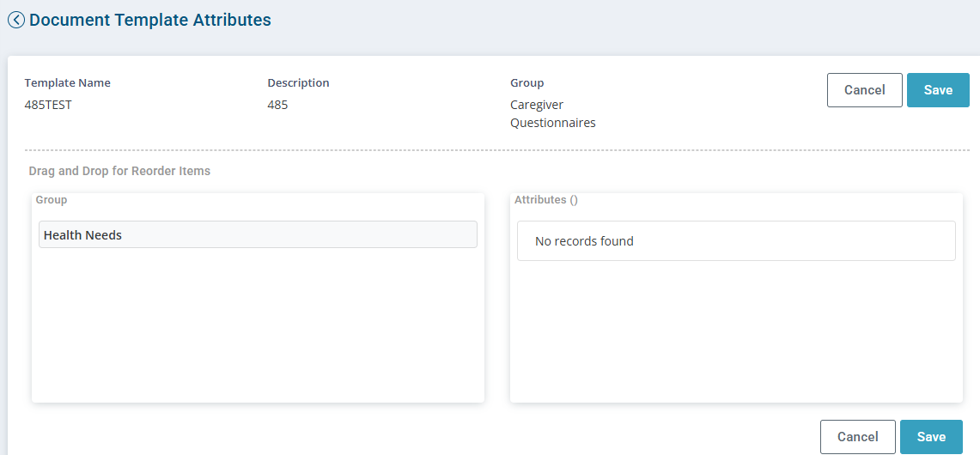
Task: Discard changes with the bottom Cancel button
Action: point(857,437)
